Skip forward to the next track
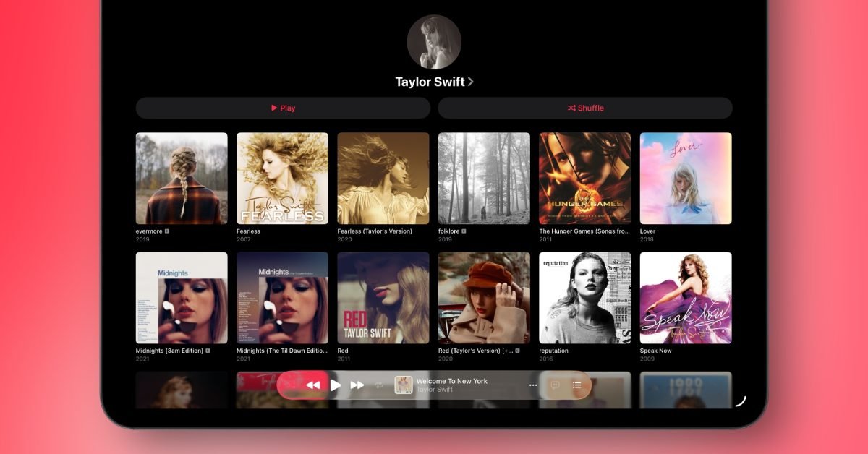 [357, 385]
